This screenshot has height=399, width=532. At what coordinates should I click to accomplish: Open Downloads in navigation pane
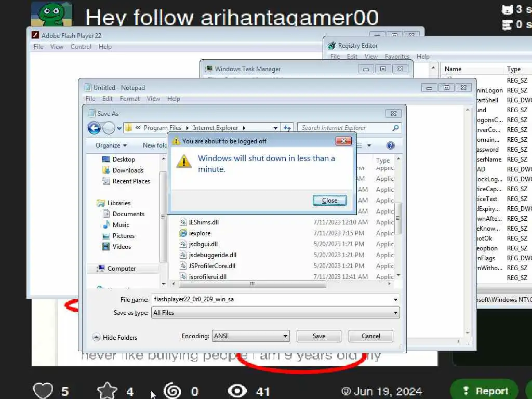[x=128, y=170]
